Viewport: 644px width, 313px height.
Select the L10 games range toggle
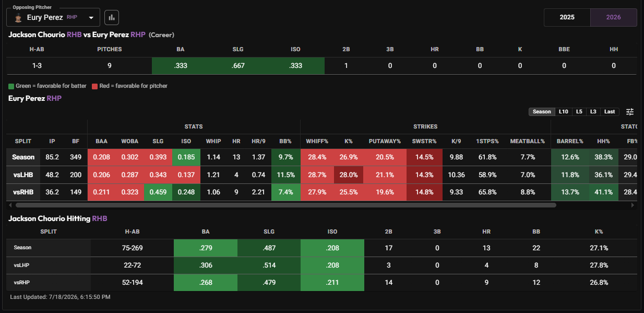point(564,112)
